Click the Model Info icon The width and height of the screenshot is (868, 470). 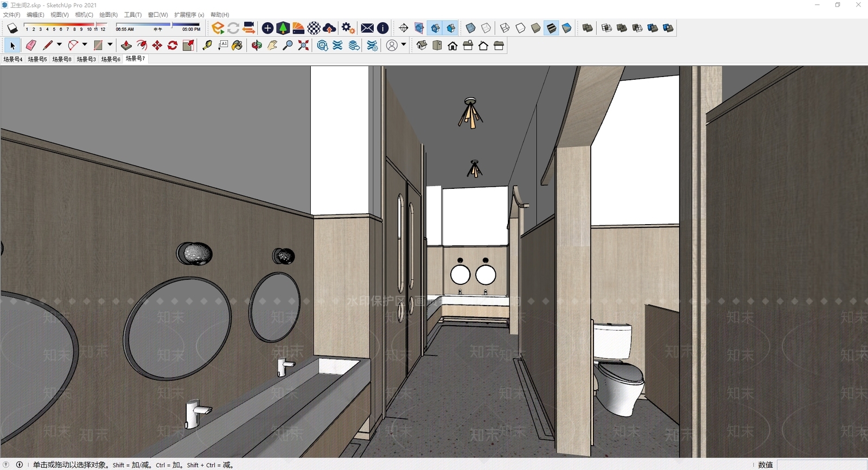(x=382, y=28)
